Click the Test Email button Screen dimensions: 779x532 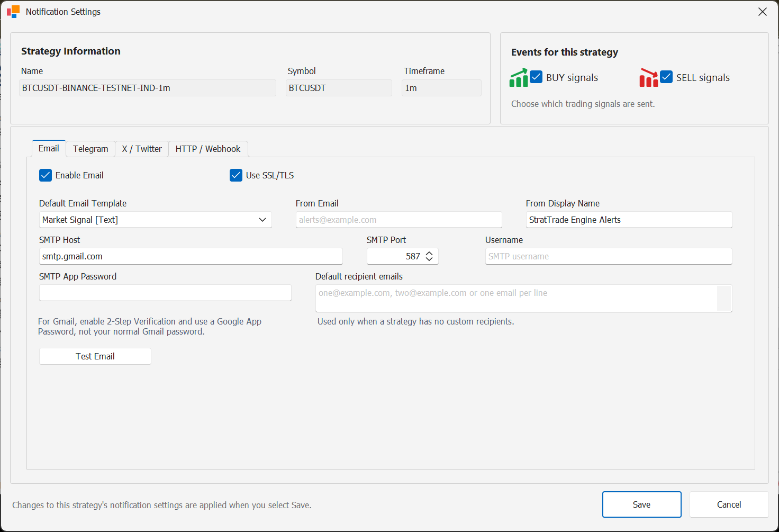95,356
